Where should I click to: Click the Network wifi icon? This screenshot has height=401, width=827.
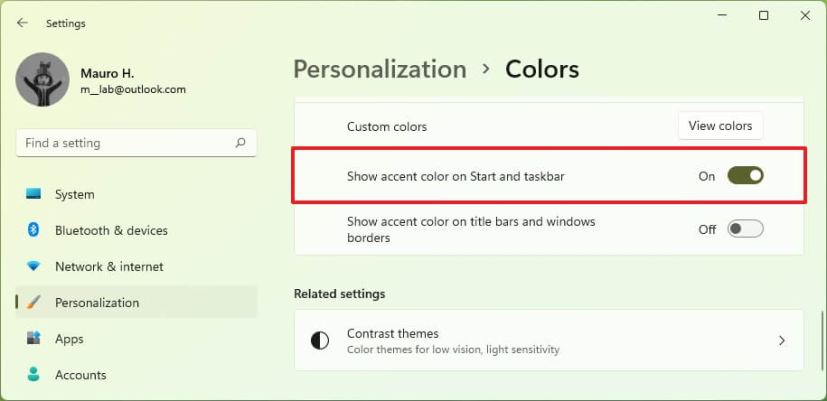[34, 266]
